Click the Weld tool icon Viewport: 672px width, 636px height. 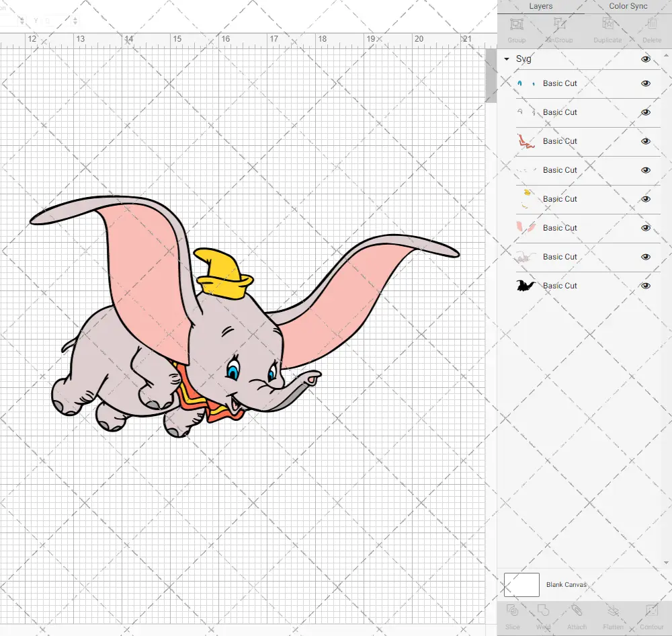pos(543,610)
